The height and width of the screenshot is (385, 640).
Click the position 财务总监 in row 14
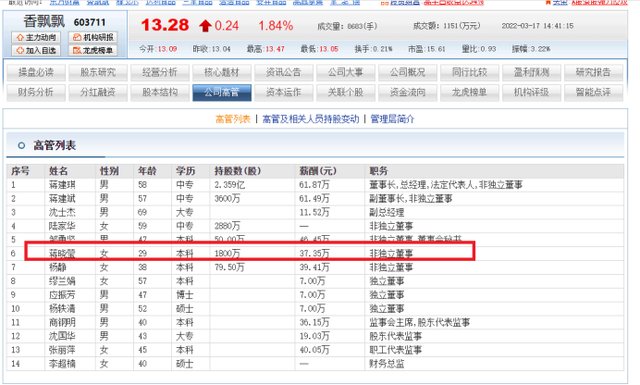387,364
